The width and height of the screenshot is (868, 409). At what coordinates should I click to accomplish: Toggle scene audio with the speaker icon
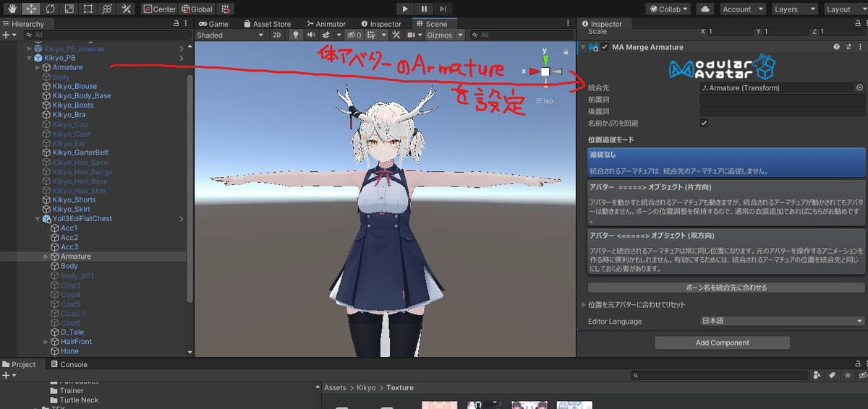click(311, 35)
